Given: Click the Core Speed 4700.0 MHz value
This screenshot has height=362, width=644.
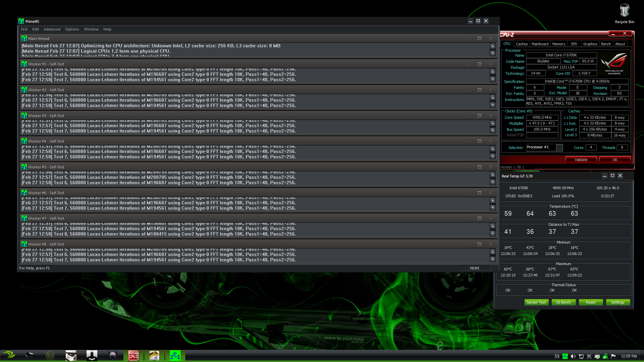Looking at the screenshot, I should click(x=542, y=117).
